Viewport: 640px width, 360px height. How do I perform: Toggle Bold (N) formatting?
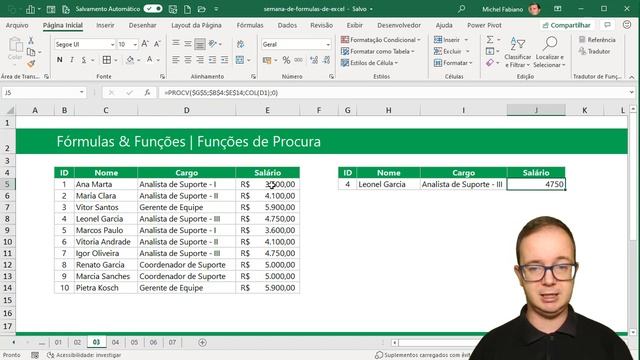[x=60, y=60]
